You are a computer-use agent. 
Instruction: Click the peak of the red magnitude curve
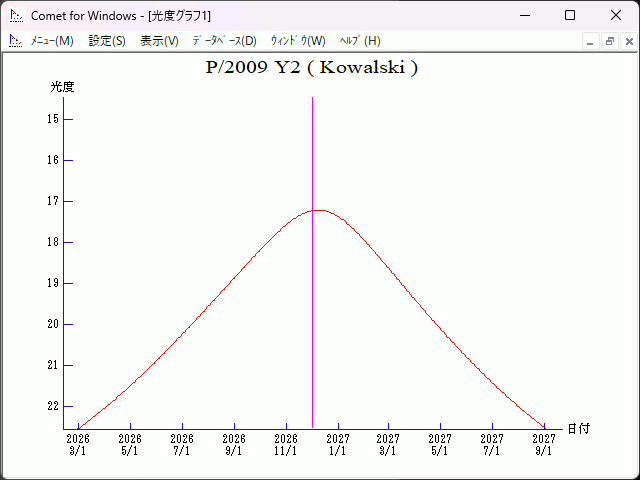click(x=317, y=210)
